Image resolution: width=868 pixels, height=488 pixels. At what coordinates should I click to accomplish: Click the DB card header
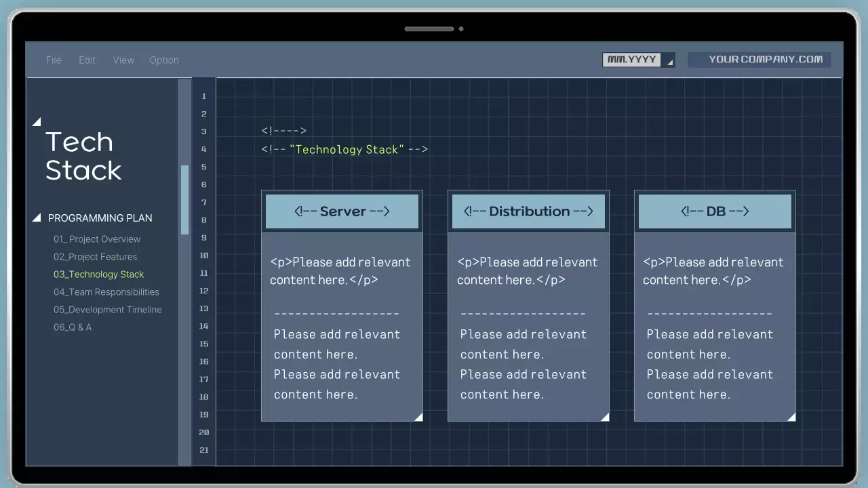(715, 211)
